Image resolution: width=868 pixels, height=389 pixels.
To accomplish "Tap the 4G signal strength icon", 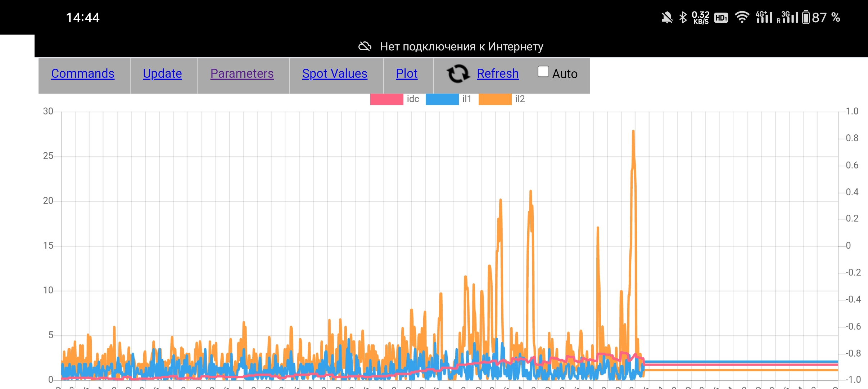I will 764,17.
